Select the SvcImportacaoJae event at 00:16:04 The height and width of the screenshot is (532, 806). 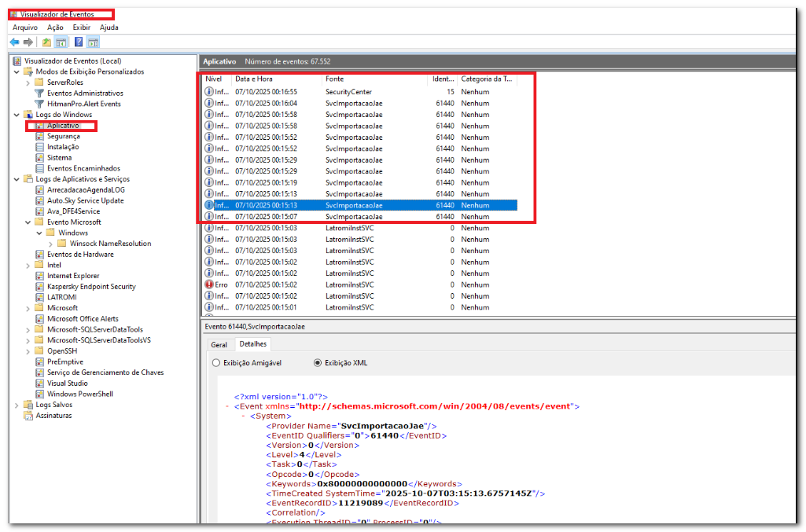click(x=360, y=103)
